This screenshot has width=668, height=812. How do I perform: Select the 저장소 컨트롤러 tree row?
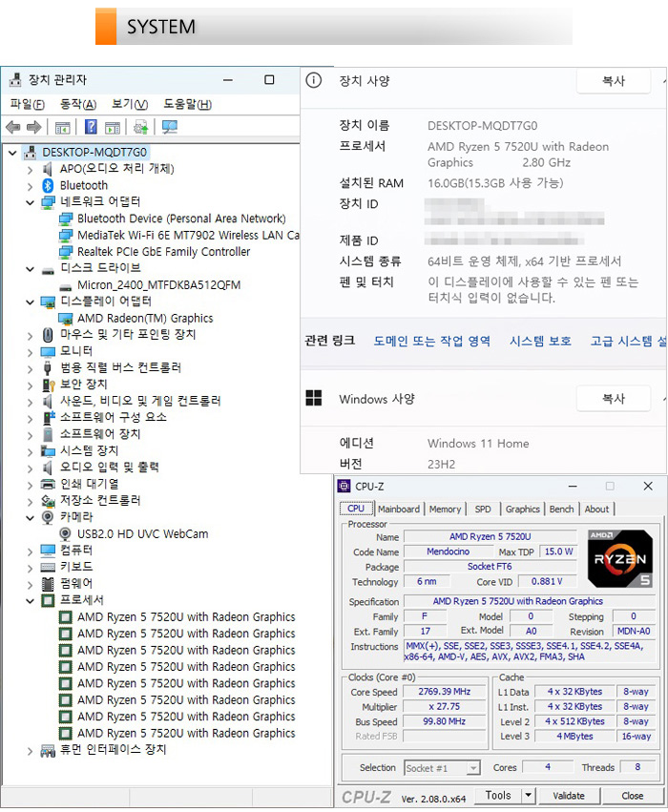[100, 501]
